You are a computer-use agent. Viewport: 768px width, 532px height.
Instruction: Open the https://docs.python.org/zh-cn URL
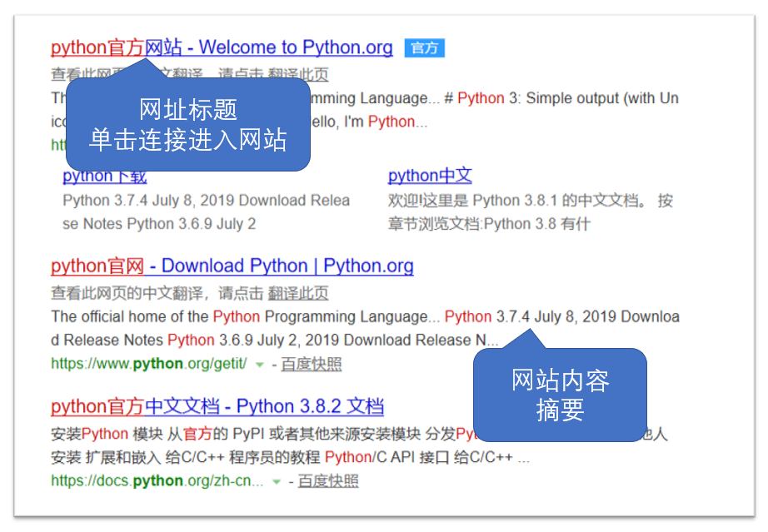click(x=157, y=480)
